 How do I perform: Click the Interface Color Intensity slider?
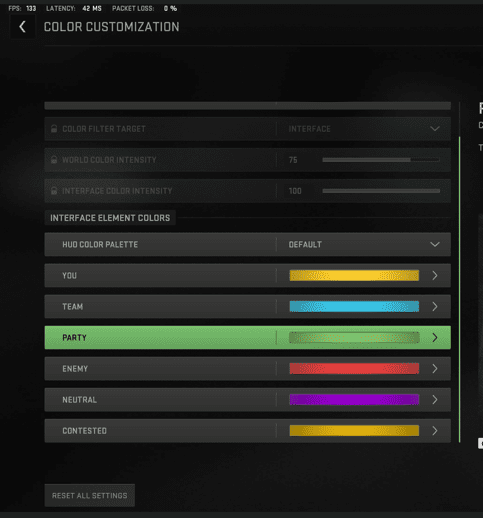[x=381, y=191]
